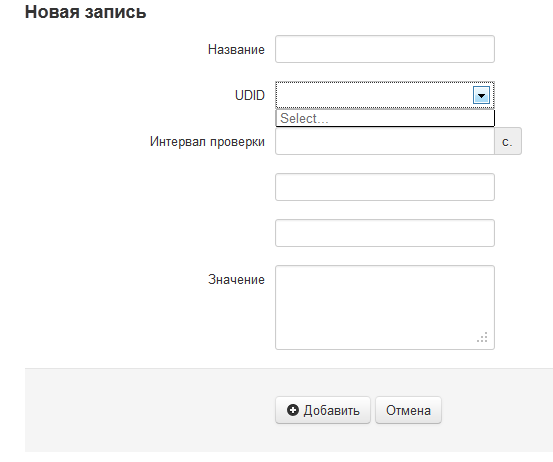Viewport: 553px width, 462px height.
Task: Click the Интервал проверки input field
Action: (x=385, y=141)
